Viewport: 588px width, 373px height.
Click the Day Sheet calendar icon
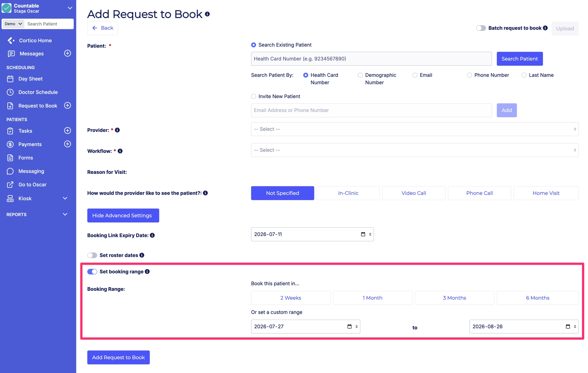[10, 79]
